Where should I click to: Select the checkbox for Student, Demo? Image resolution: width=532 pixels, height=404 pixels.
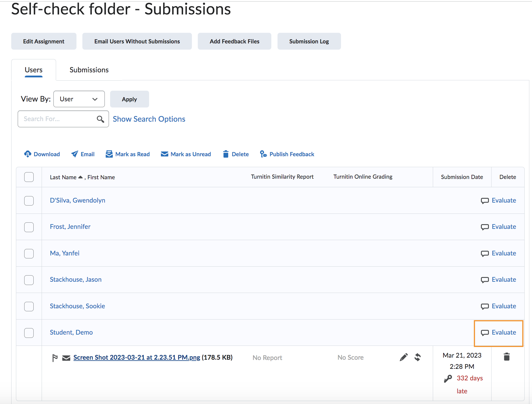coord(29,333)
